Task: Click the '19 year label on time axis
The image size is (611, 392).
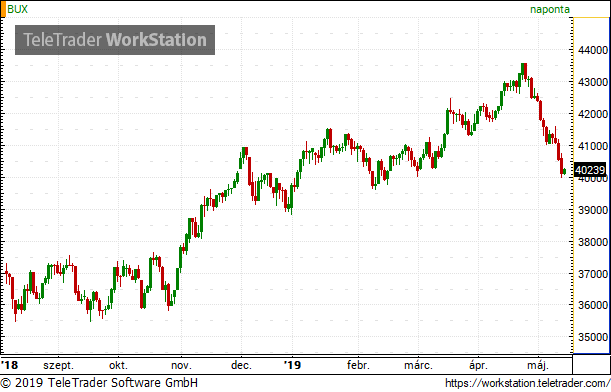Action: pos(292,365)
